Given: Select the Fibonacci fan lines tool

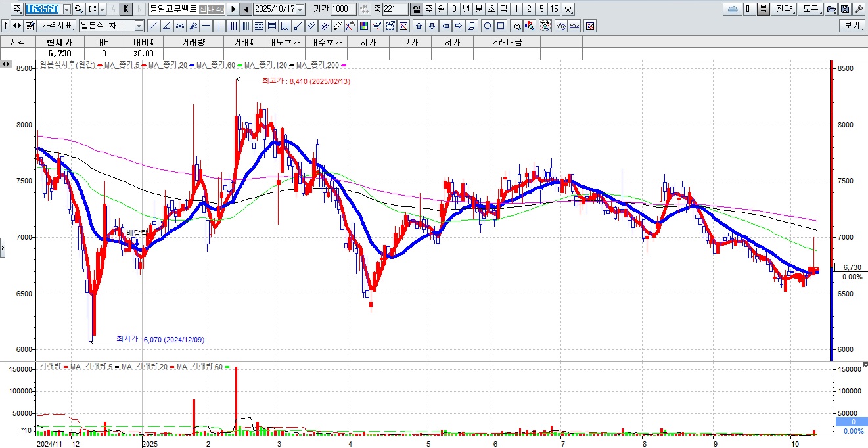Looking at the screenshot, I should point(194,26).
